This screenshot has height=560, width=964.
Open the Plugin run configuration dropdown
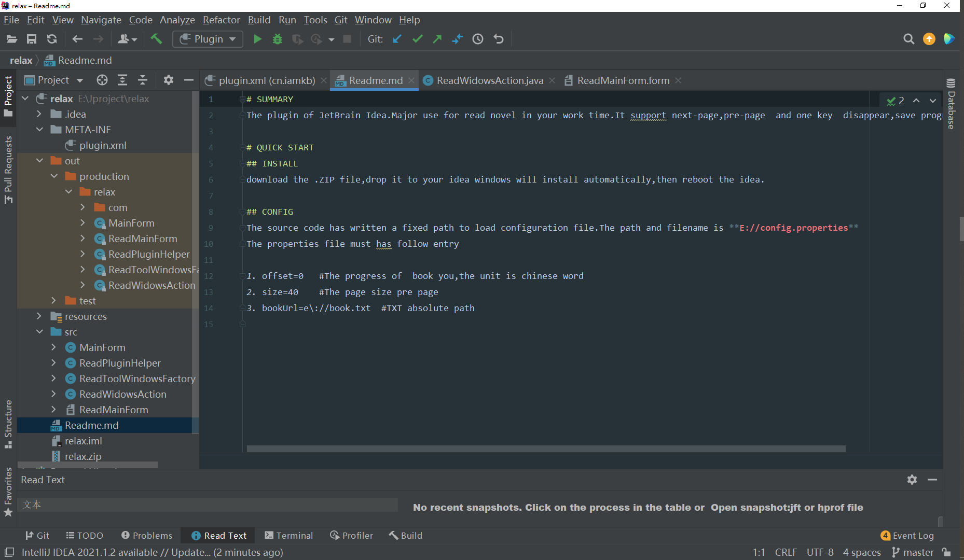[208, 39]
